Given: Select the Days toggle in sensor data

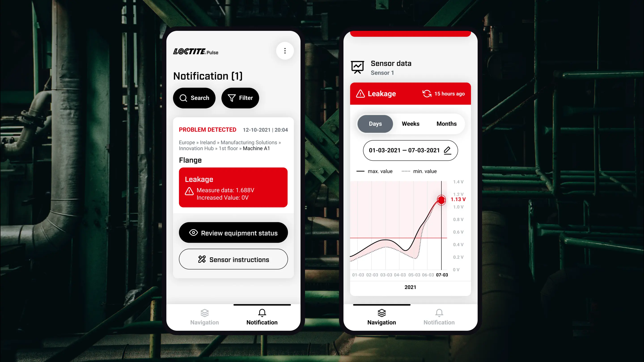Looking at the screenshot, I should click(375, 124).
